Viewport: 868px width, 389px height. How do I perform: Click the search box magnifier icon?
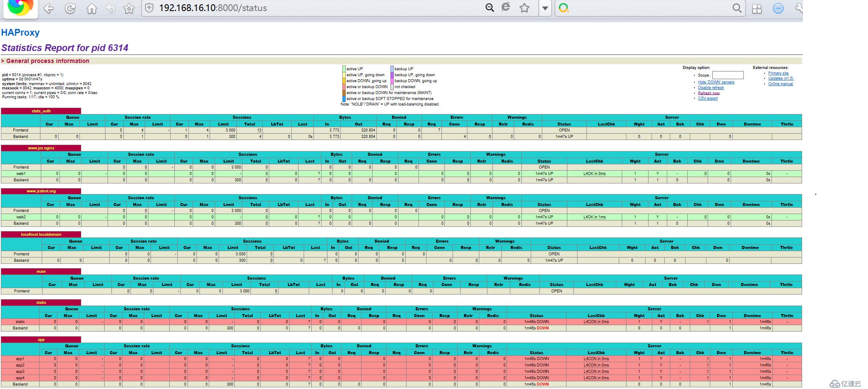tap(737, 8)
